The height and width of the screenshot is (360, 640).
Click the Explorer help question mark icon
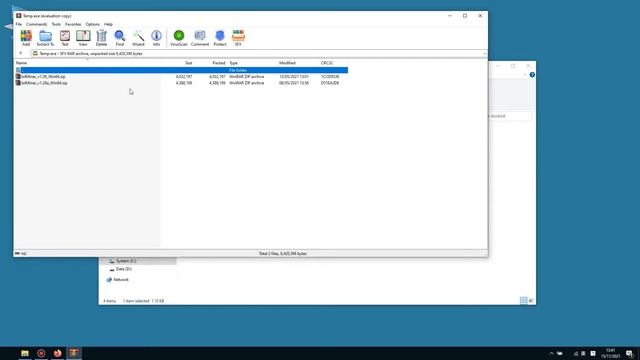(532, 75)
